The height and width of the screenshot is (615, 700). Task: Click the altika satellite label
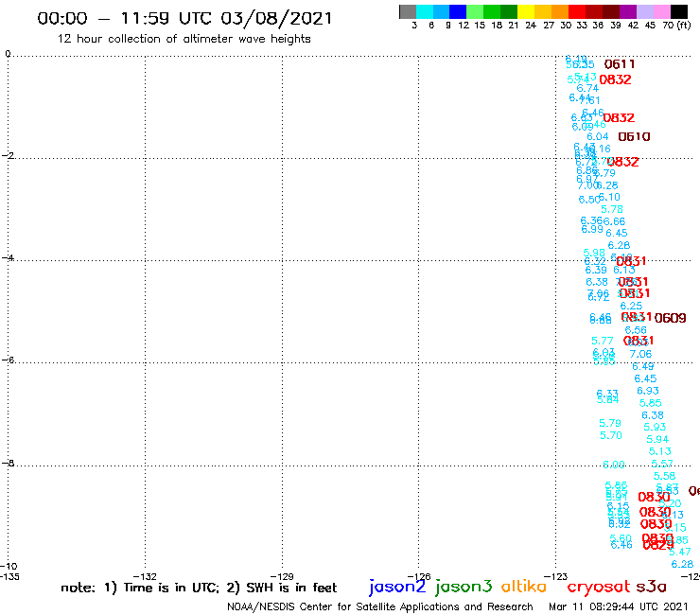[523, 587]
